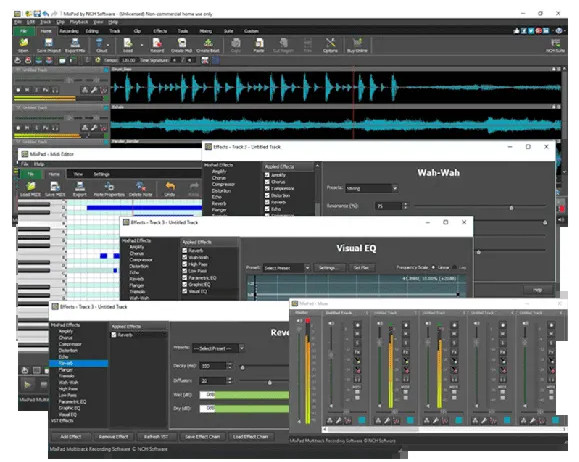
Task: Click Mixer horizontal scrollbar
Action: 373,429
